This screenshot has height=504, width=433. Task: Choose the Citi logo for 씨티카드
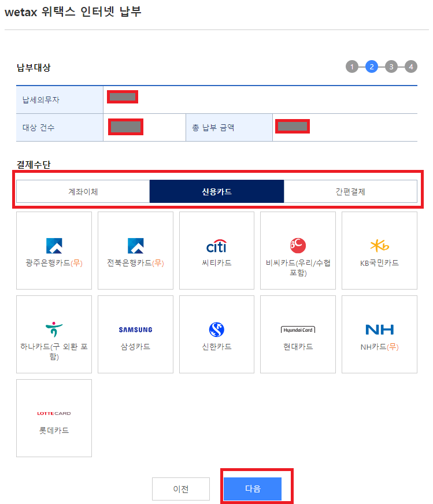(217, 246)
